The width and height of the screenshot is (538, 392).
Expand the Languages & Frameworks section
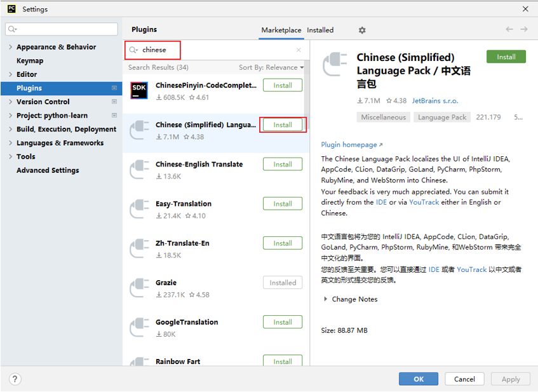tap(10, 143)
